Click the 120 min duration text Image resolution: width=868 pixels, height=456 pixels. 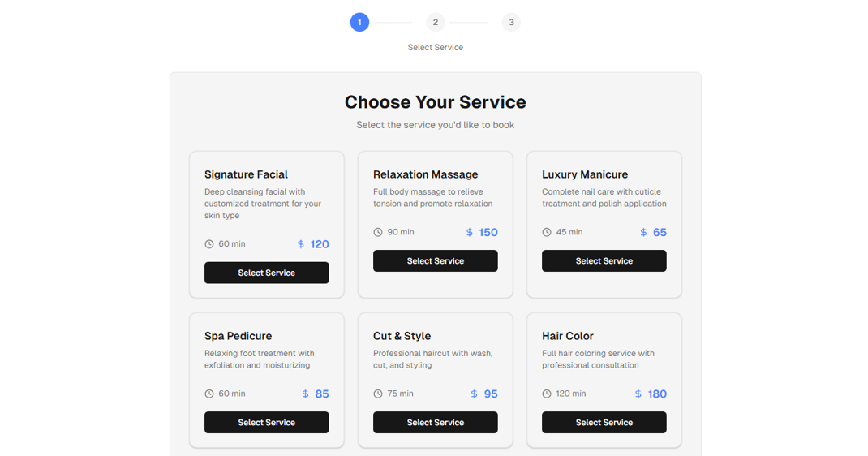point(571,394)
